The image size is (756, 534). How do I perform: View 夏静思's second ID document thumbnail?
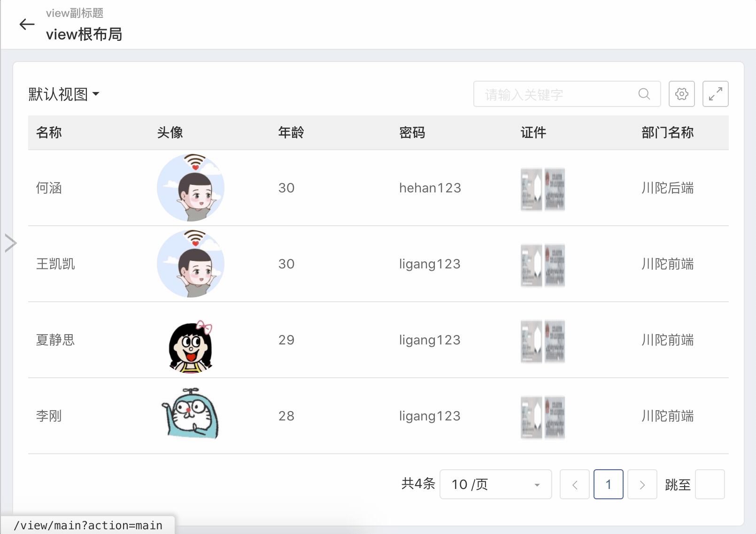tap(555, 342)
